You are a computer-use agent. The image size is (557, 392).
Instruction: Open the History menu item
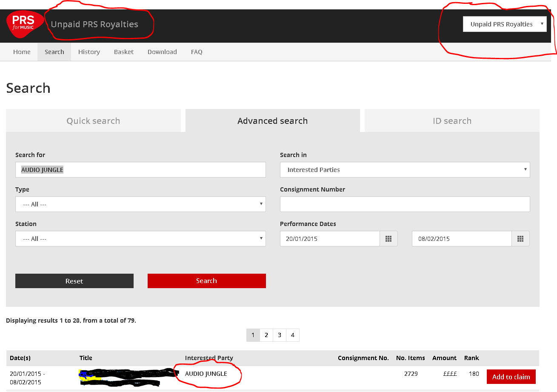[x=89, y=52]
